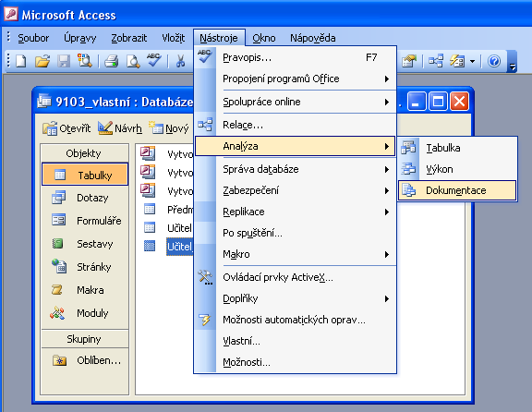Click the Help question mark icon

[494, 61]
